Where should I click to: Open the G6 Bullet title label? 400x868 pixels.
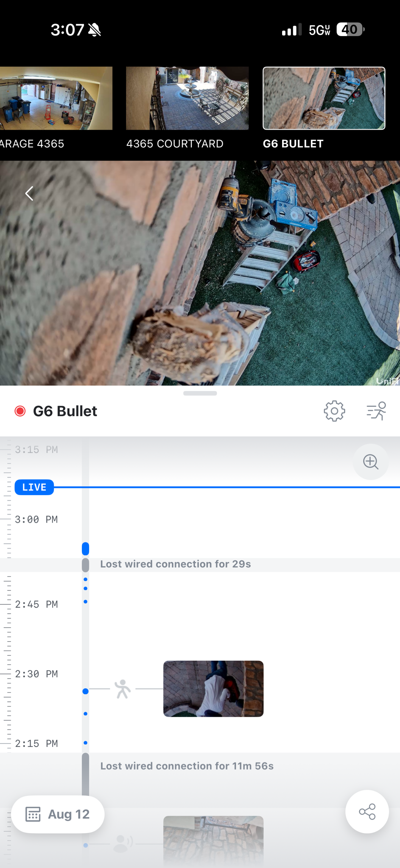point(65,411)
